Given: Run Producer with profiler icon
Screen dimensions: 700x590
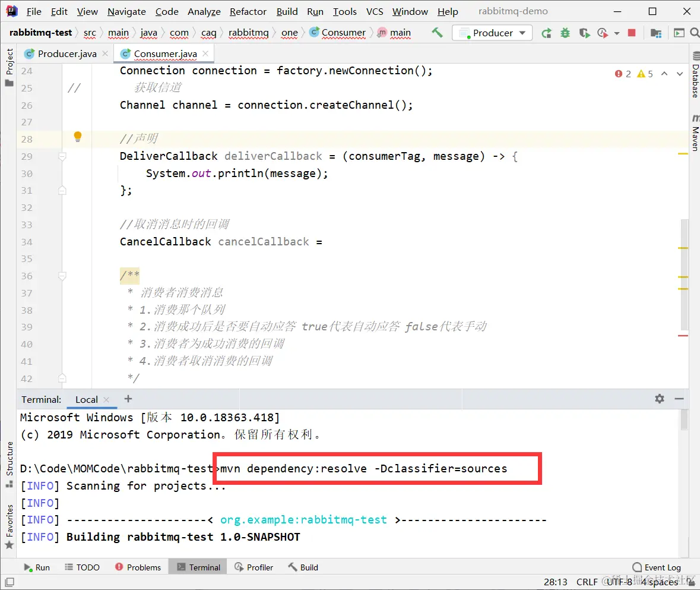Looking at the screenshot, I should [x=602, y=33].
